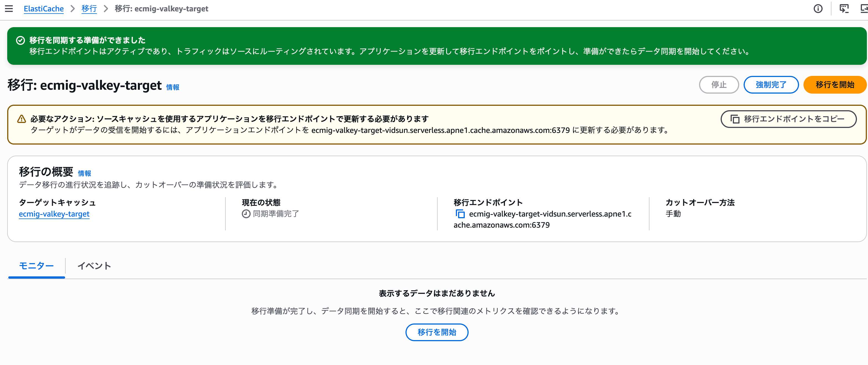
Task: Click the current breadcrumb 移行: ecmig-valkey-target
Action: tap(161, 8)
